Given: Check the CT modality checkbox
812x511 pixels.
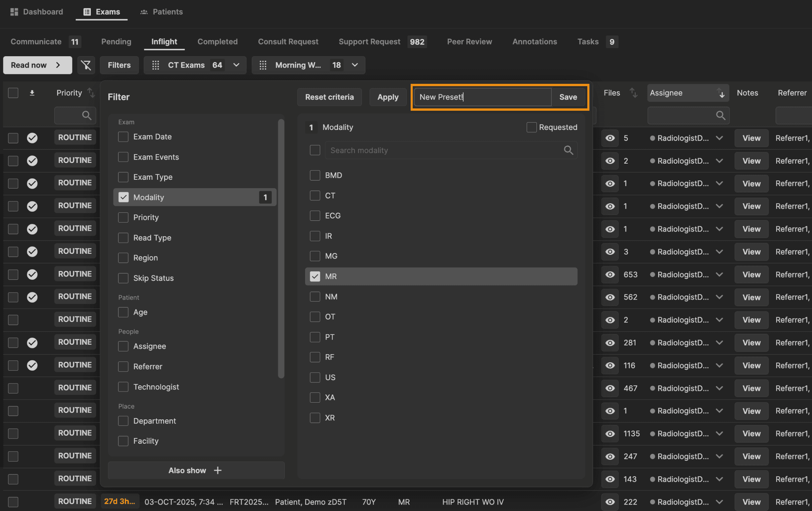Looking at the screenshot, I should pyautogui.click(x=315, y=196).
